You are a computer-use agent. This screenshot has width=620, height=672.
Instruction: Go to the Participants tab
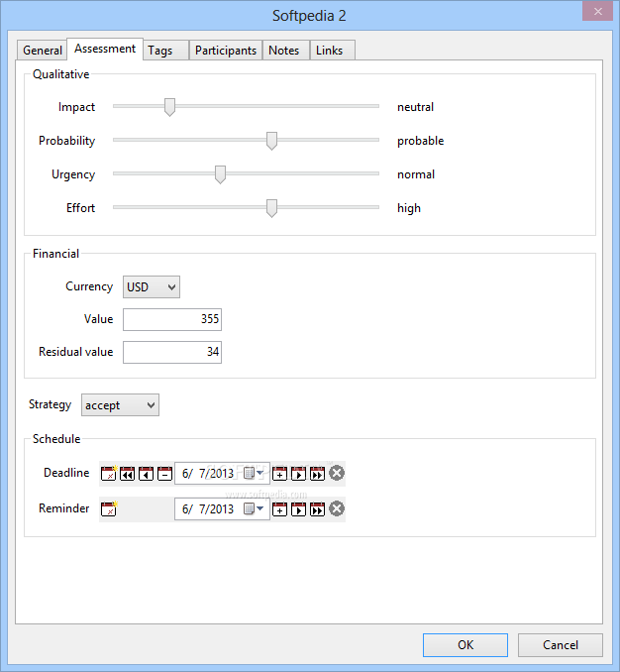[x=226, y=51]
